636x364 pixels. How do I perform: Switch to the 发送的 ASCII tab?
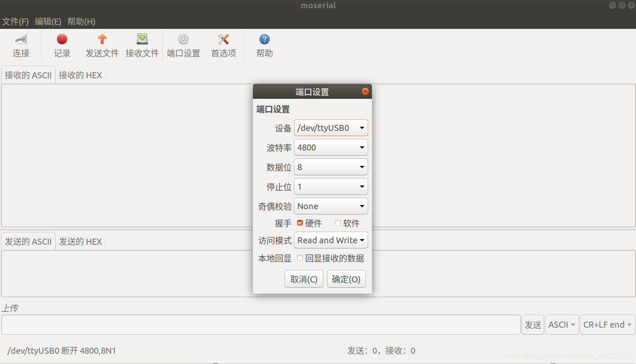point(28,241)
